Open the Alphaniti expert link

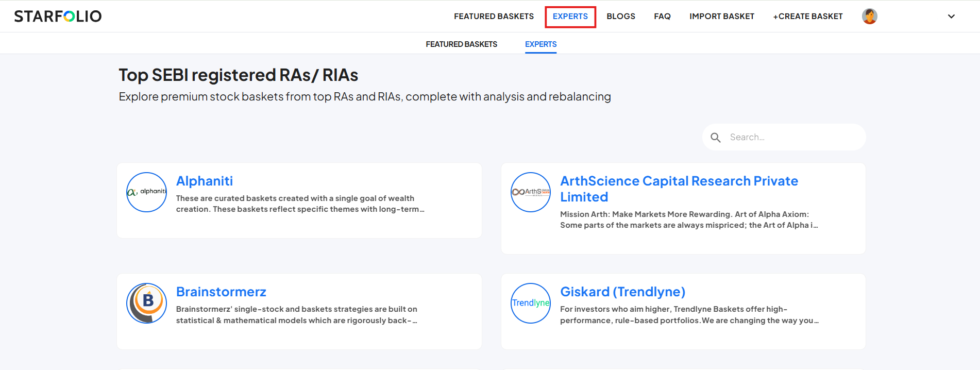(205, 181)
